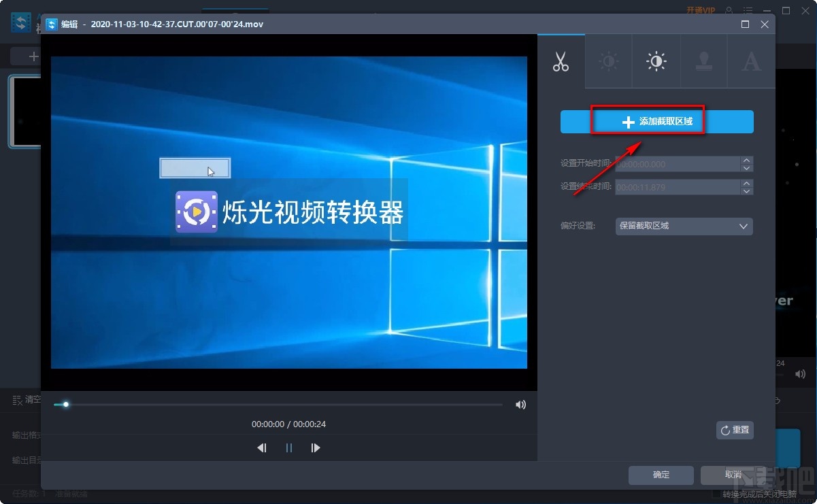The image size is (817, 504).
Task: Confirm edits with the 确定 button
Action: pos(660,475)
